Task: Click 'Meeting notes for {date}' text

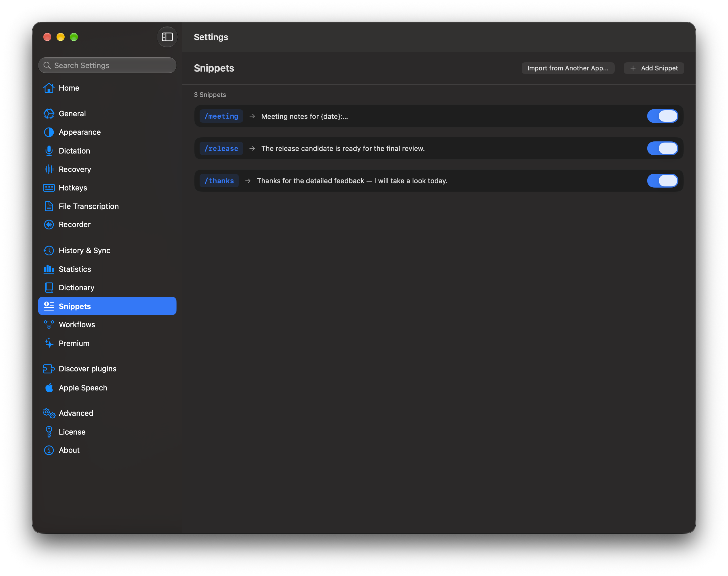Action: pos(304,116)
